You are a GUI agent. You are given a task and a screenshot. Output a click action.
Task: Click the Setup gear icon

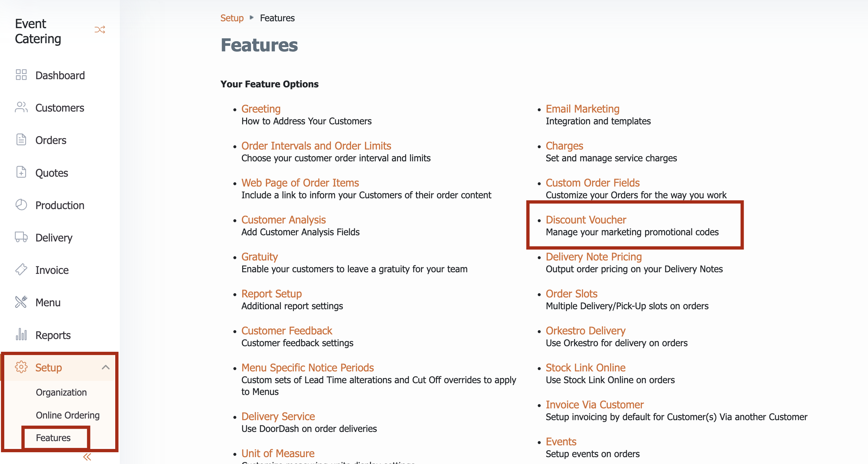[x=21, y=367]
